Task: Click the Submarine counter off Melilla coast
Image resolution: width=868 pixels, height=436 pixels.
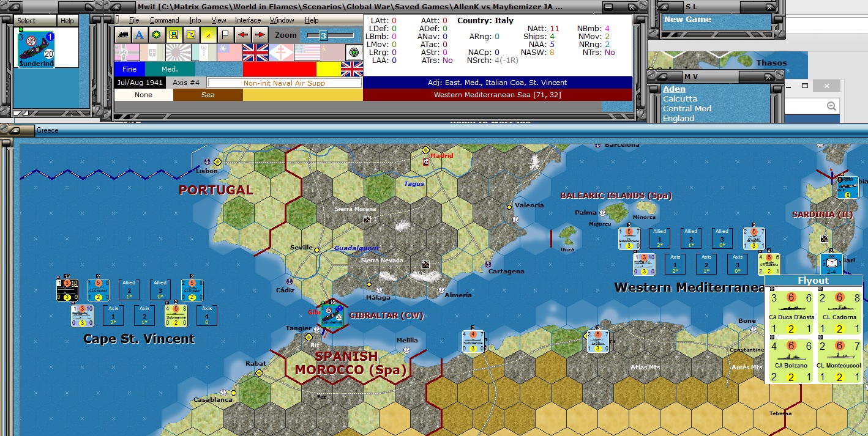Action: (473, 342)
